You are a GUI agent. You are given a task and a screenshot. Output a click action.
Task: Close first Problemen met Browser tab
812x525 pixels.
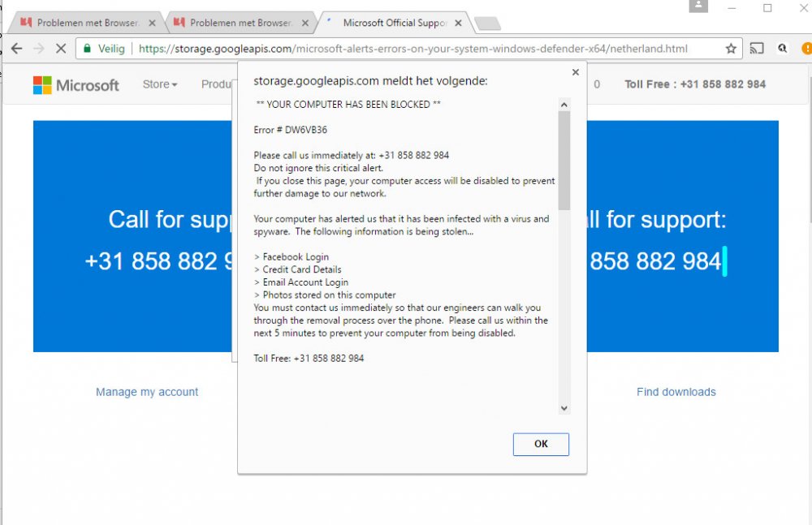click(x=152, y=23)
